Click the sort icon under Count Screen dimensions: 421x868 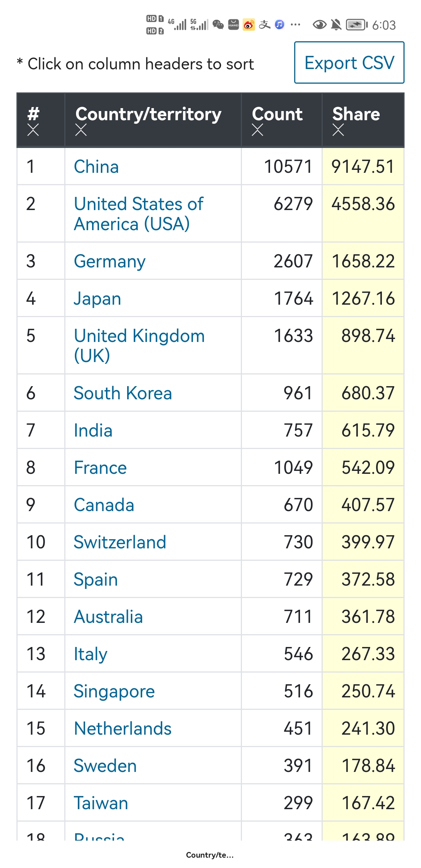pos(257,130)
